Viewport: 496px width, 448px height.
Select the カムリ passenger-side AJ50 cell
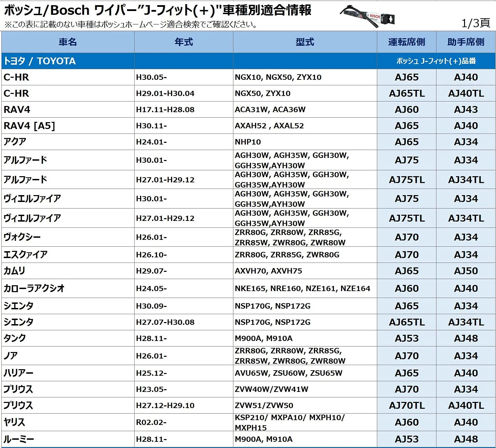click(466, 271)
